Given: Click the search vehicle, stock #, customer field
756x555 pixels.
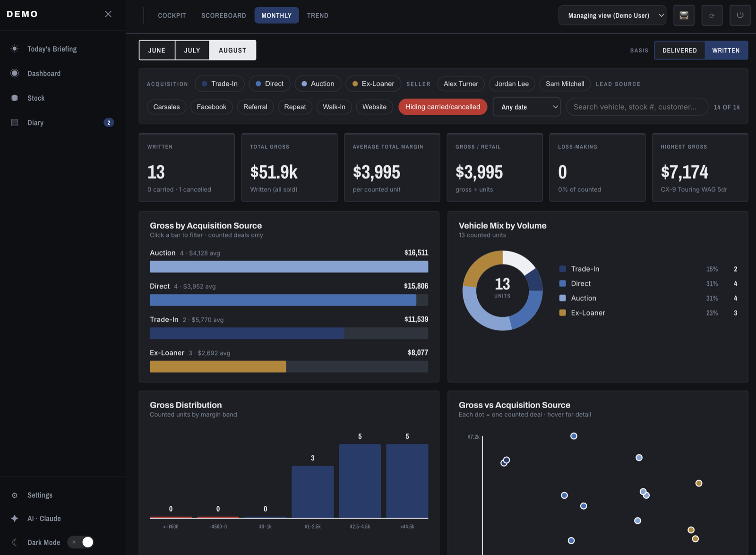Looking at the screenshot, I should (637, 107).
